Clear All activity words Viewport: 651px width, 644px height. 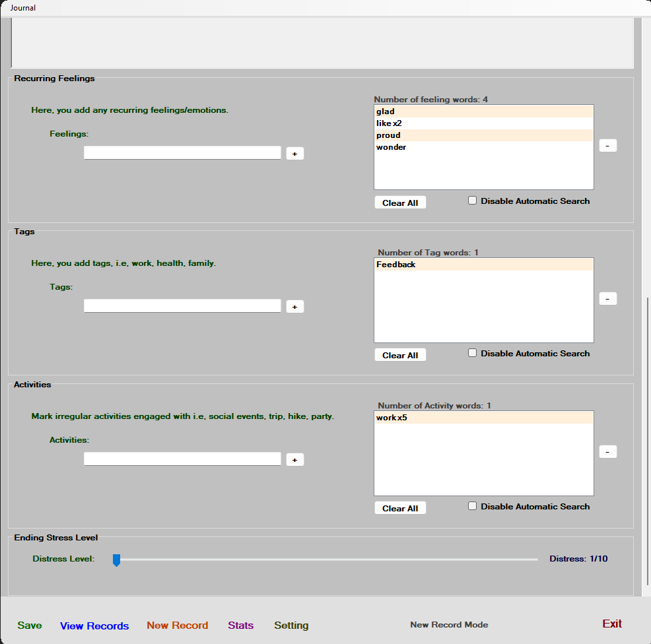click(400, 508)
